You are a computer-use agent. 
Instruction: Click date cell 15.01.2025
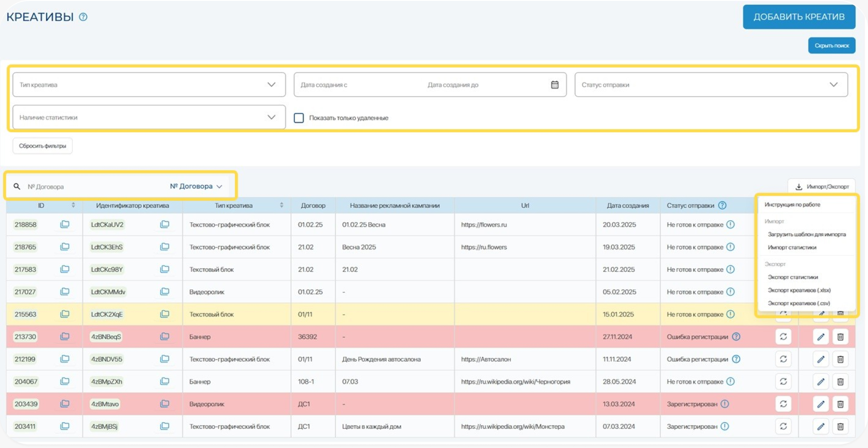pyautogui.click(x=619, y=314)
